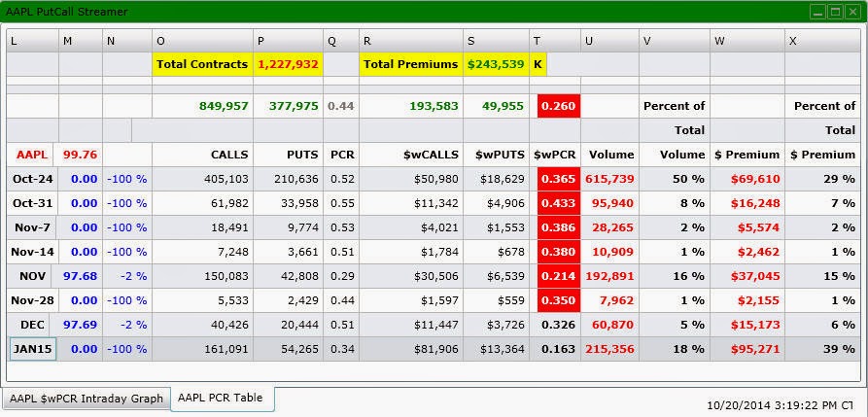The image size is (868, 417).
Task: Select the 1,227,932 total contracts value
Action: pyautogui.click(x=288, y=64)
